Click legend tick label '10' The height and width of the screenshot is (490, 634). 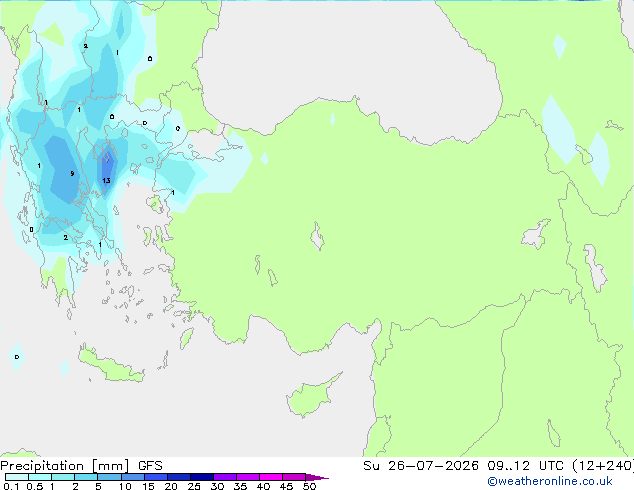(x=125, y=486)
